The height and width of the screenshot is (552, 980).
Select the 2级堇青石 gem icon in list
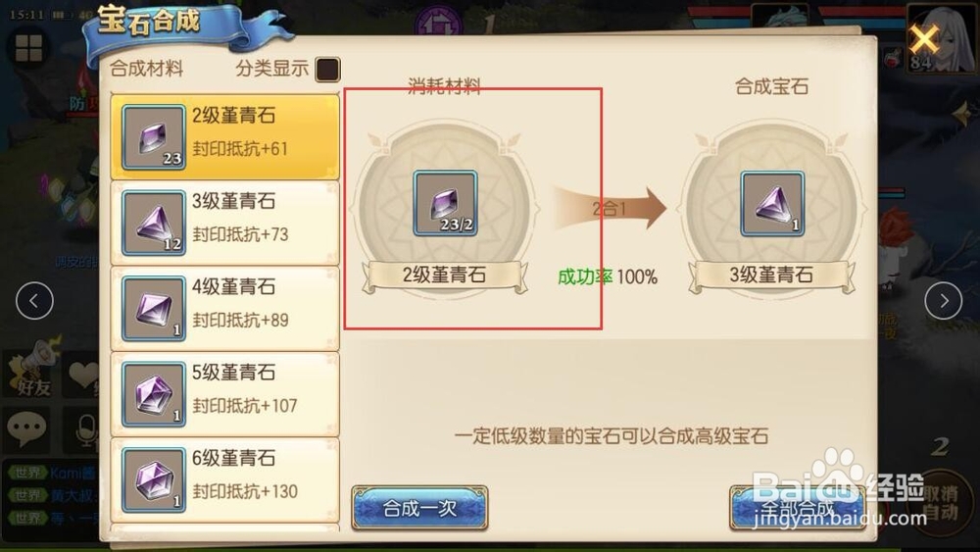154,137
